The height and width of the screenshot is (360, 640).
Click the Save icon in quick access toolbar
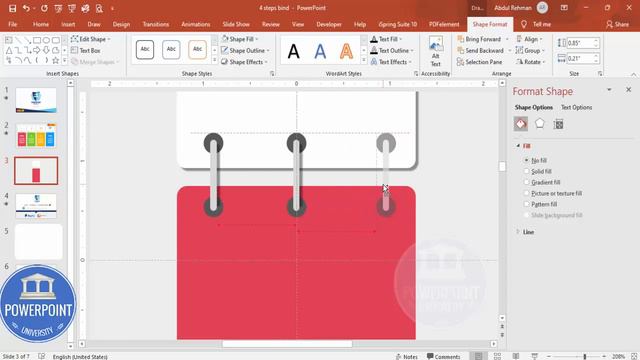point(12,8)
